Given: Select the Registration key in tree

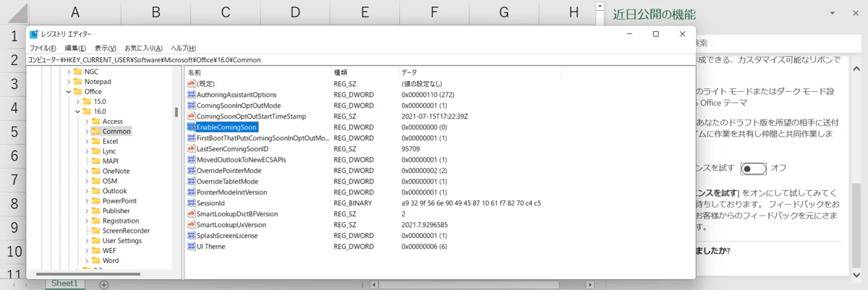Looking at the screenshot, I should (x=120, y=221).
